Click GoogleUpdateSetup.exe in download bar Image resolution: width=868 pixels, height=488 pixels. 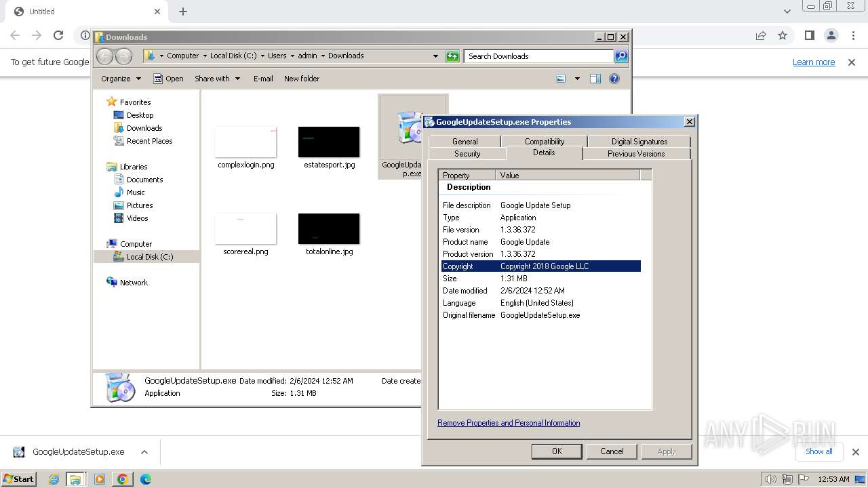pos(78,452)
